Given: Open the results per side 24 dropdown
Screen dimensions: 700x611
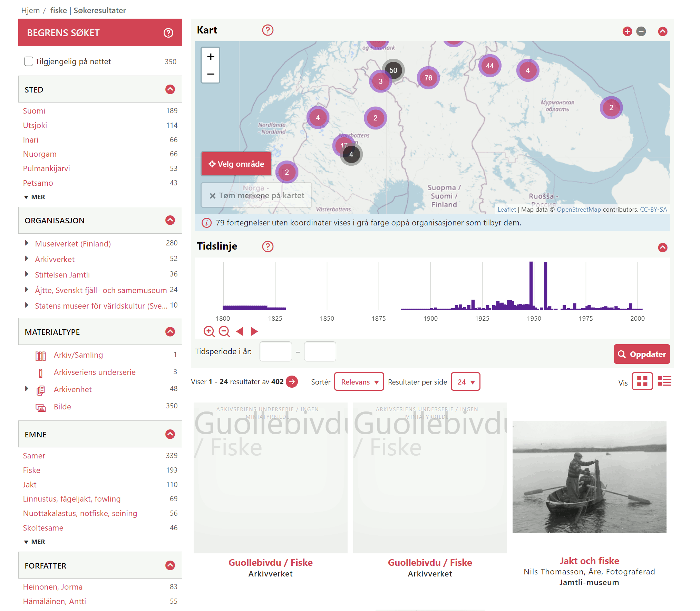Looking at the screenshot, I should (465, 382).
